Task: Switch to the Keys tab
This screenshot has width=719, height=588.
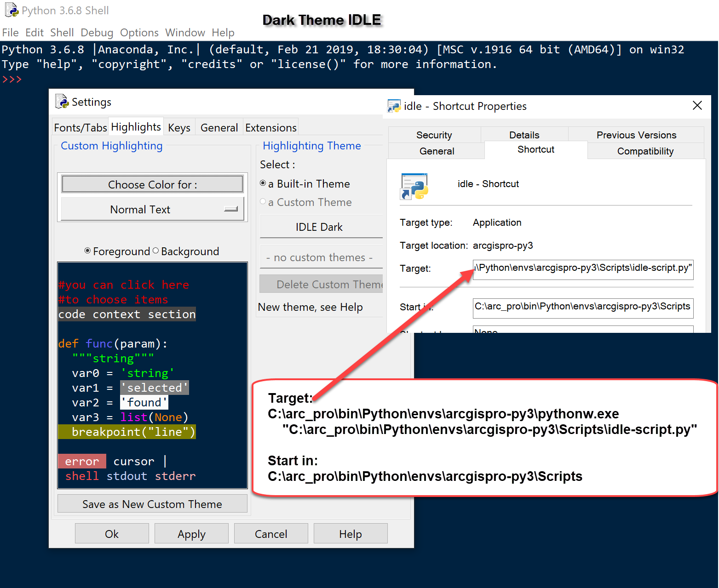Action: click(x=179, y=127)
